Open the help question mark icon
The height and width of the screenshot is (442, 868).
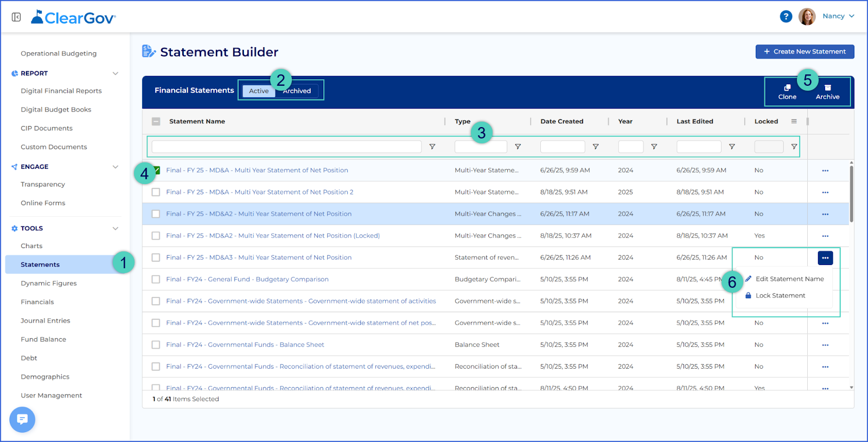[x=786, y=16]
